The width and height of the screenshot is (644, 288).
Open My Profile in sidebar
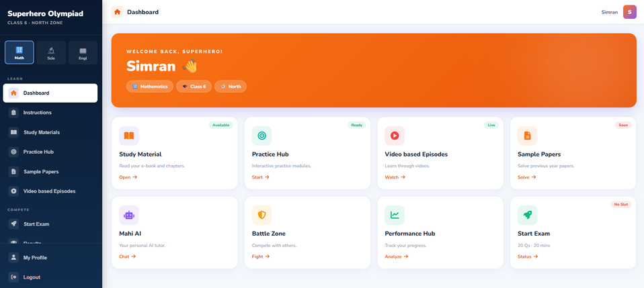[50, 258]
